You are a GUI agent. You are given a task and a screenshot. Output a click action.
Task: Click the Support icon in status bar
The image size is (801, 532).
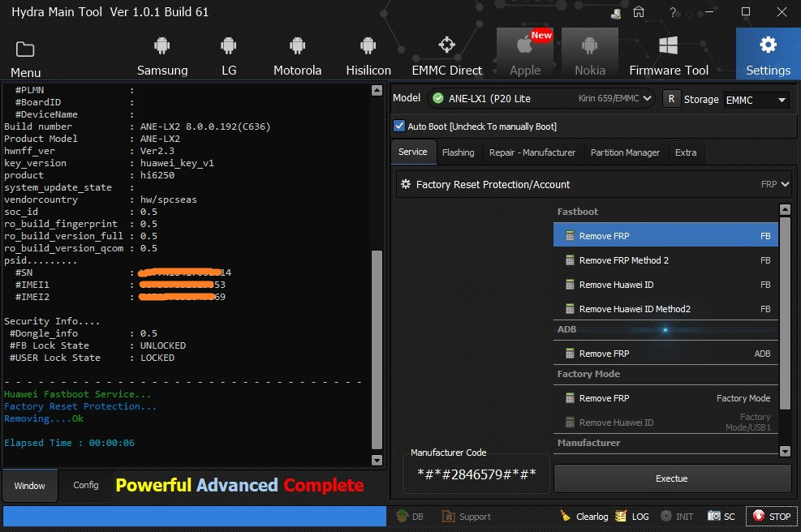448,516
